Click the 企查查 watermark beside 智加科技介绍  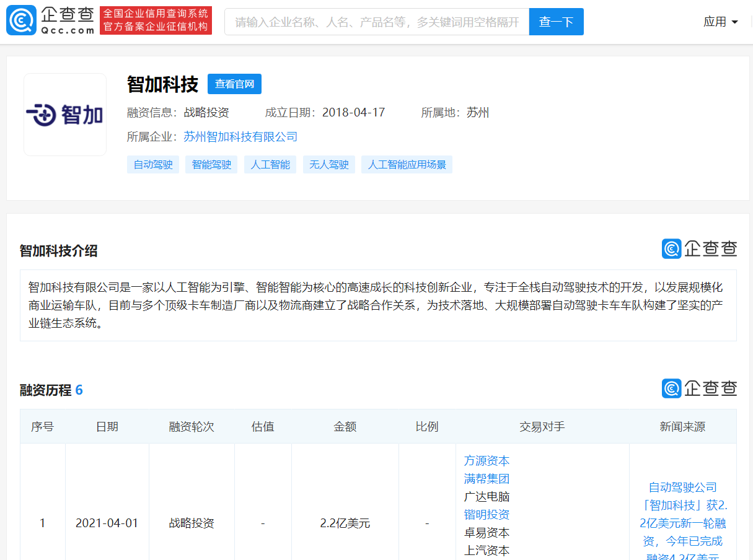click(700, 248)
